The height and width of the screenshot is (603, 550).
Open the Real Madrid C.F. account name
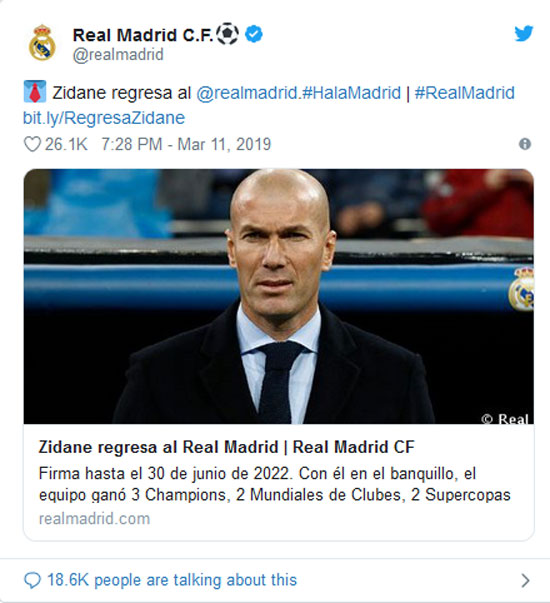[143, 35]
